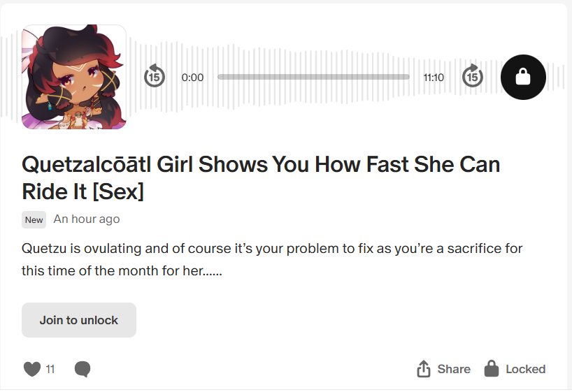Open the Quetzalcōātl Girl post title
This screenshot has width=572, height=392.
tap(261, 177)
